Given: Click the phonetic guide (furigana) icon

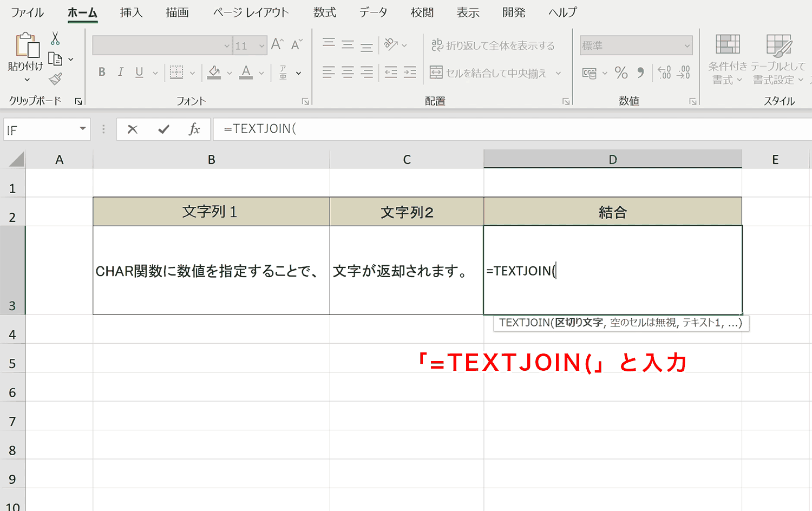Looking at the screenshot, I should pos(283,73).
